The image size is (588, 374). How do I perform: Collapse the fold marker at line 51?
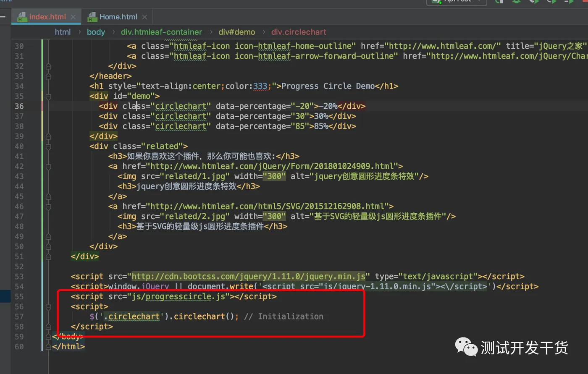pos(48,256)
